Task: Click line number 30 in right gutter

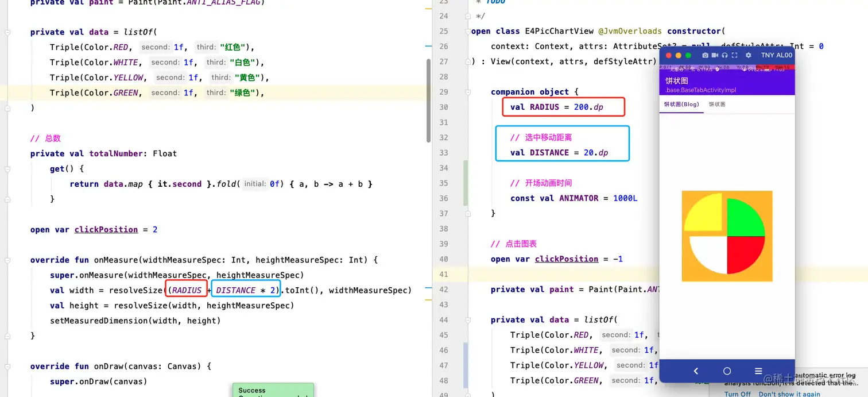Action: point(443,107)
